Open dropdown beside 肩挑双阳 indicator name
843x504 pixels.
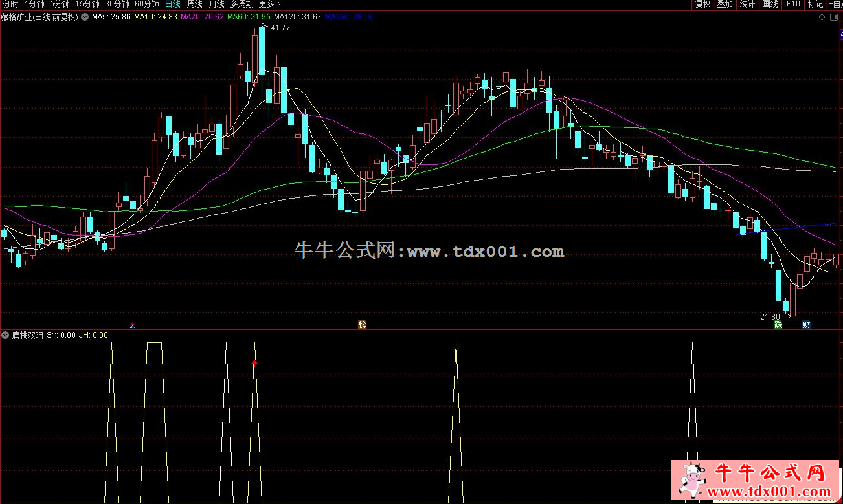coord(5,335)
